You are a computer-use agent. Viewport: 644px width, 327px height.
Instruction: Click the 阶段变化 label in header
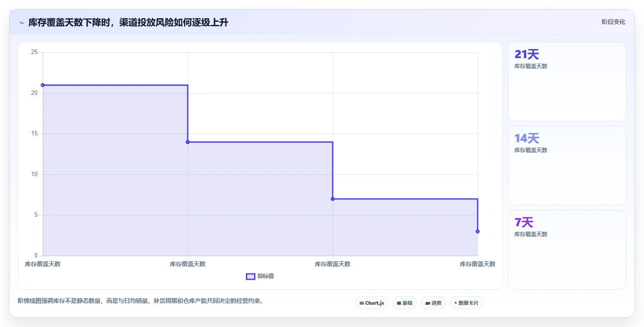pyautogui.click(x=614, y=22)
